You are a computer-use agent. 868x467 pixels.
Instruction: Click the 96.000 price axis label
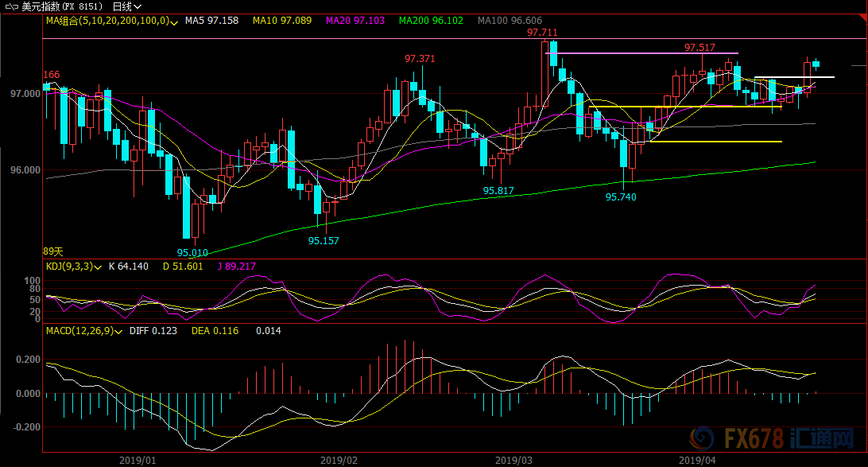pos(25,170)
